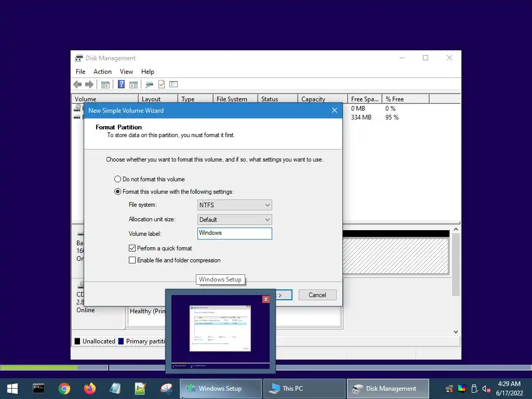
Task: Sort by the % Free column header
Action: (x=406, y=99)
